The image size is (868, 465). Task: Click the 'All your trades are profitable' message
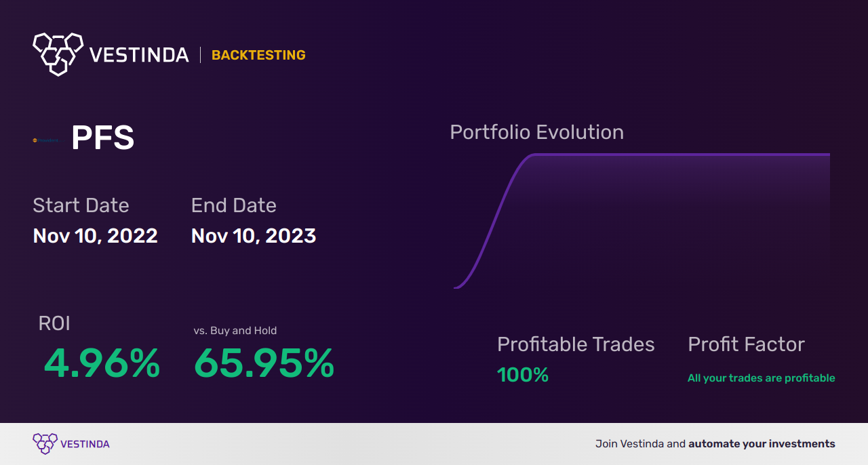761,378
